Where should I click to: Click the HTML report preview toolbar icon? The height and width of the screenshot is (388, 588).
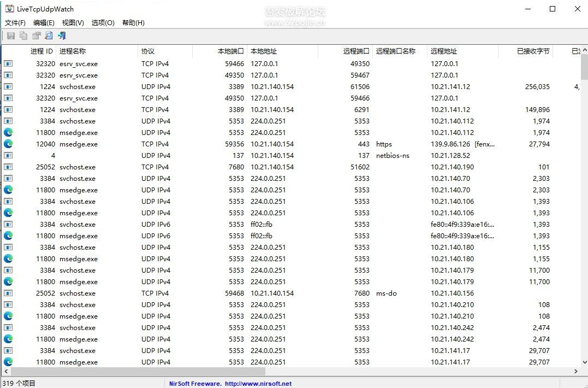point(49,36)
